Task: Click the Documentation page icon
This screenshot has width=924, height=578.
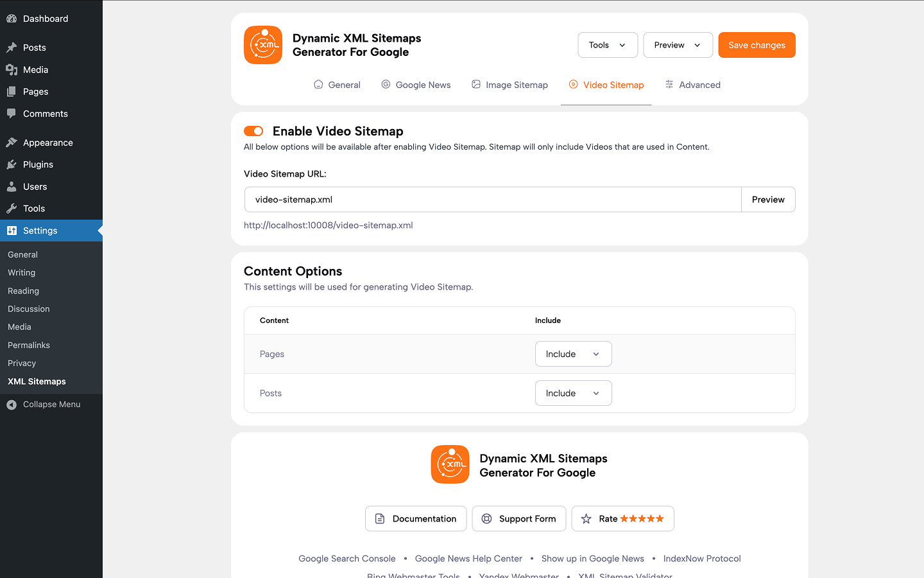Action: click(x=381, y=518)
